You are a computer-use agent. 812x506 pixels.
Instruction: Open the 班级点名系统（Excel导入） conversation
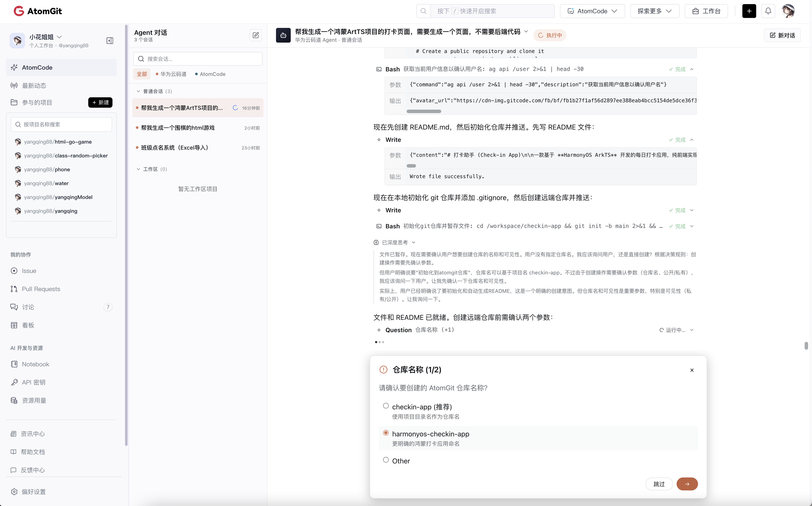click(x=198, y=147)
